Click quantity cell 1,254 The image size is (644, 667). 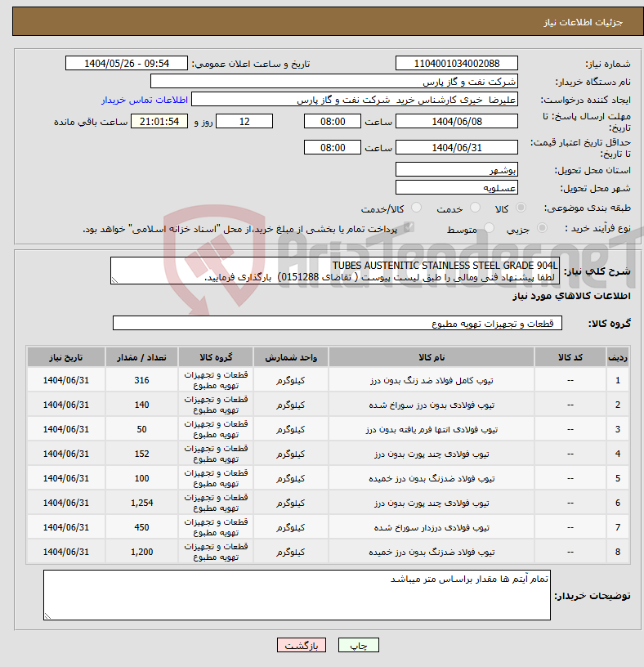click(141, 503)
